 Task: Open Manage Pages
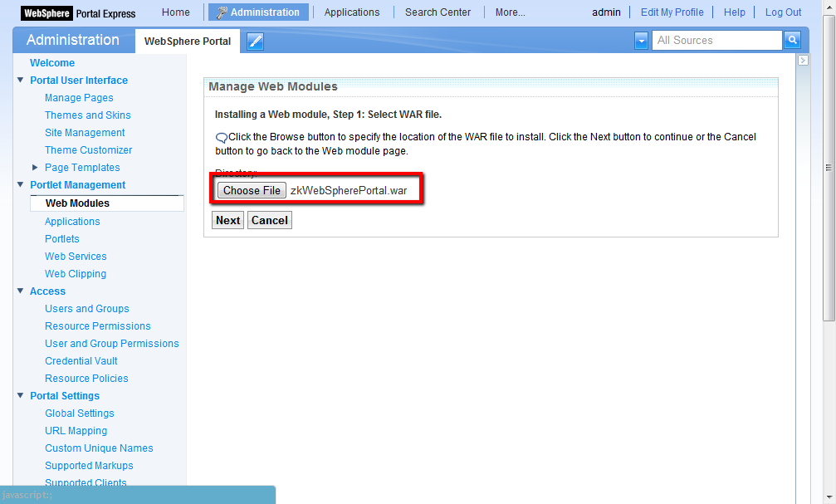79,98
